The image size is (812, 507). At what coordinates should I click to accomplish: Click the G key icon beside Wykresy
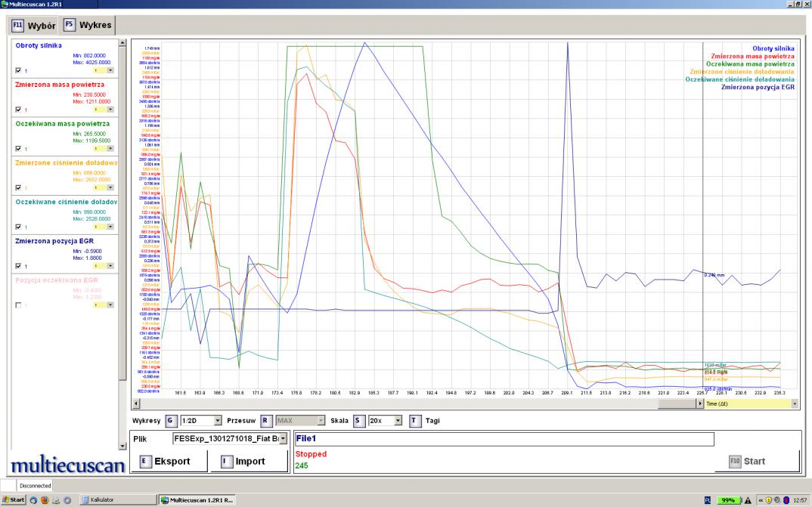pos(169,420)
